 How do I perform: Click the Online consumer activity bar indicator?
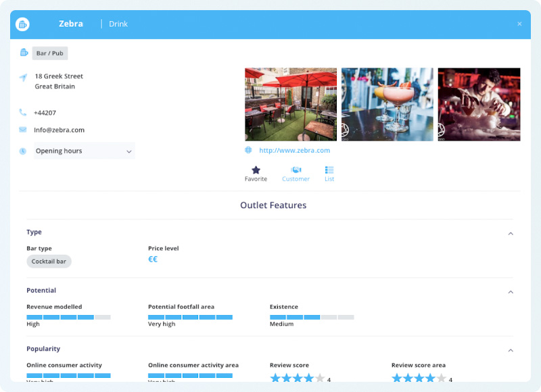coord(69,376)
